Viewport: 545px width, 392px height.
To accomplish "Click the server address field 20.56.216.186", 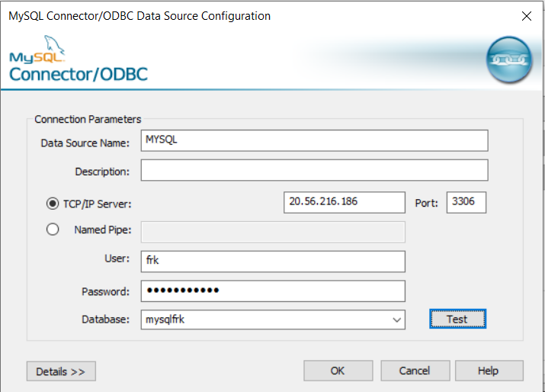I will pyautogui.click(x=344, y=202).
